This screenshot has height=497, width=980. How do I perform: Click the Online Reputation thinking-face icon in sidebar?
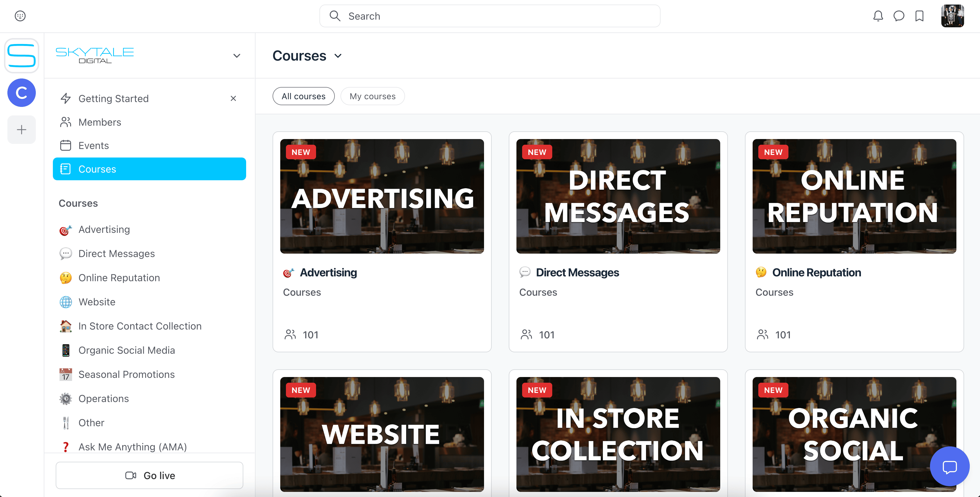(x=65, y=278)
